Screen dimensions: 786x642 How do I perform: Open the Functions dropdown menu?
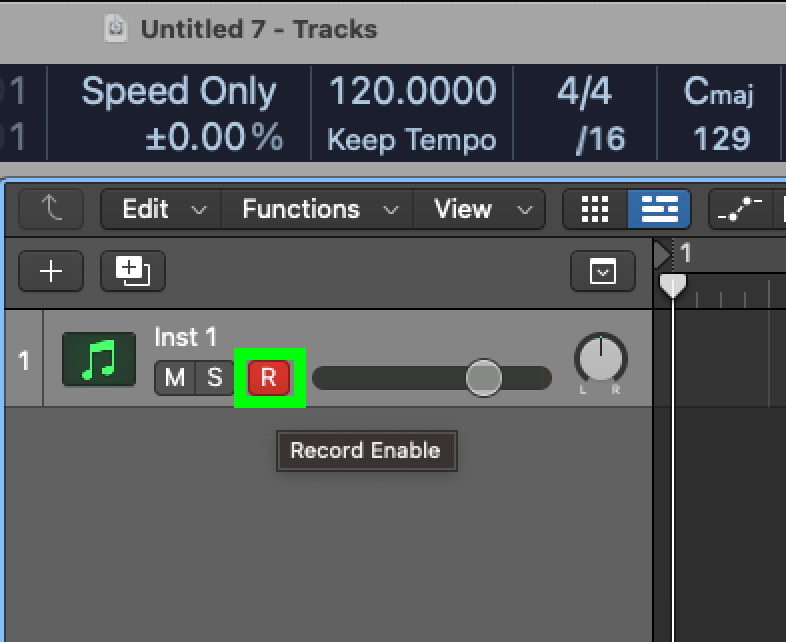(x=317, y=209)
